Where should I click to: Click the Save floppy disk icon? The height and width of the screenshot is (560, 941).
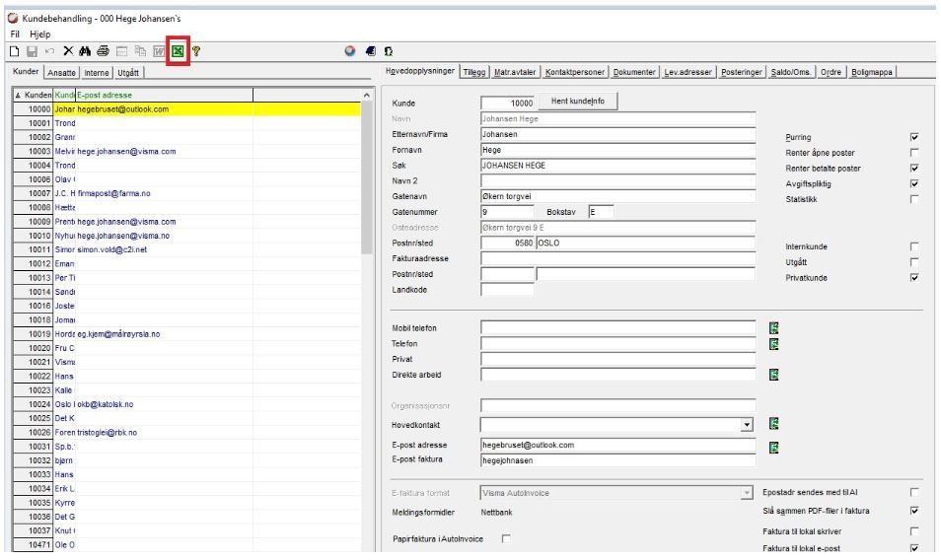32,51
